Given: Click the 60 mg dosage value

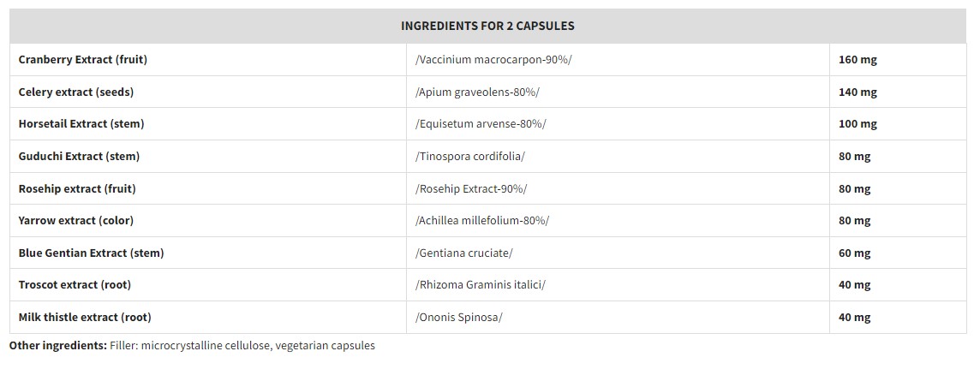Looking at the screenshot, I should point(854,253).
